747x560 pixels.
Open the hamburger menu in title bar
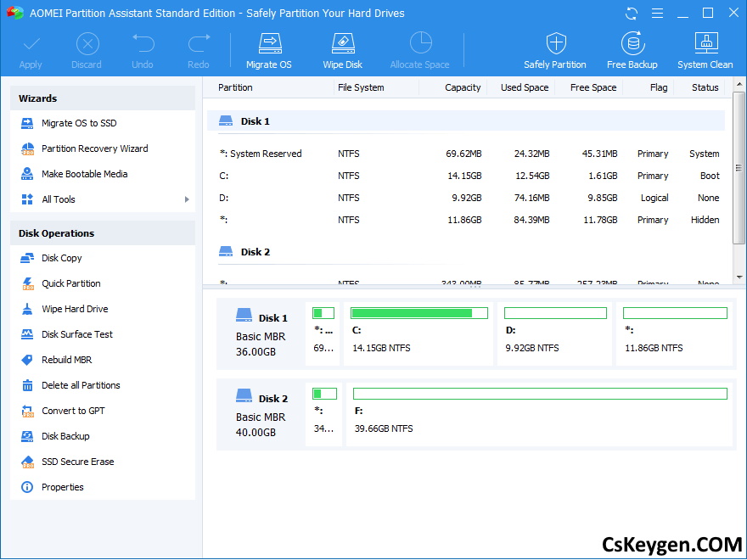[657, 14]
